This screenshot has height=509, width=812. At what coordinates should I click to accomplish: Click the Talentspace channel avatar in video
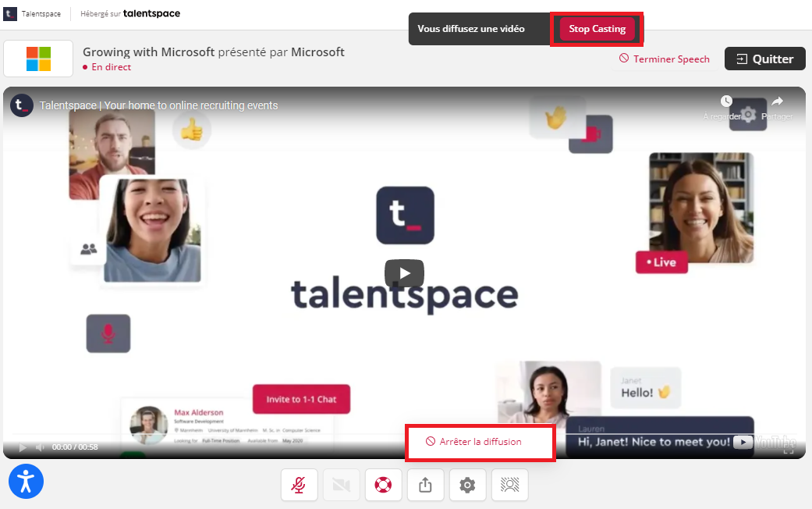22,105
